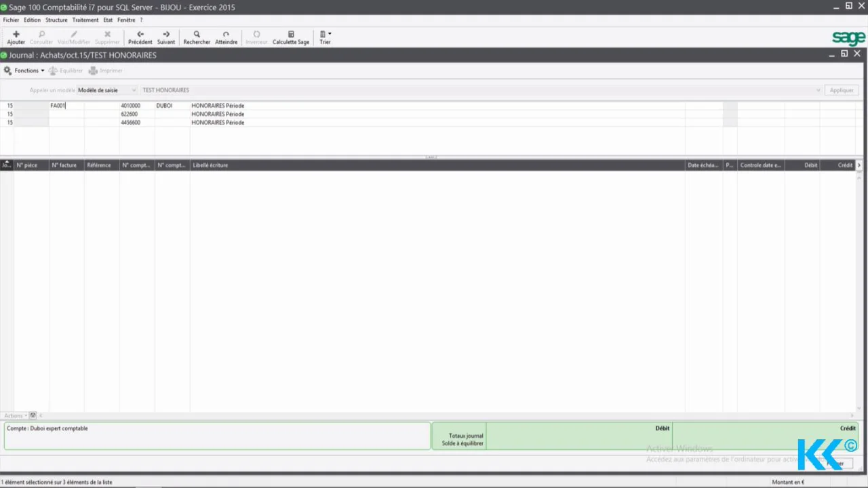Click Date échéance column header
This screenshot has height=488, width=868.
[x=704, y=165]
